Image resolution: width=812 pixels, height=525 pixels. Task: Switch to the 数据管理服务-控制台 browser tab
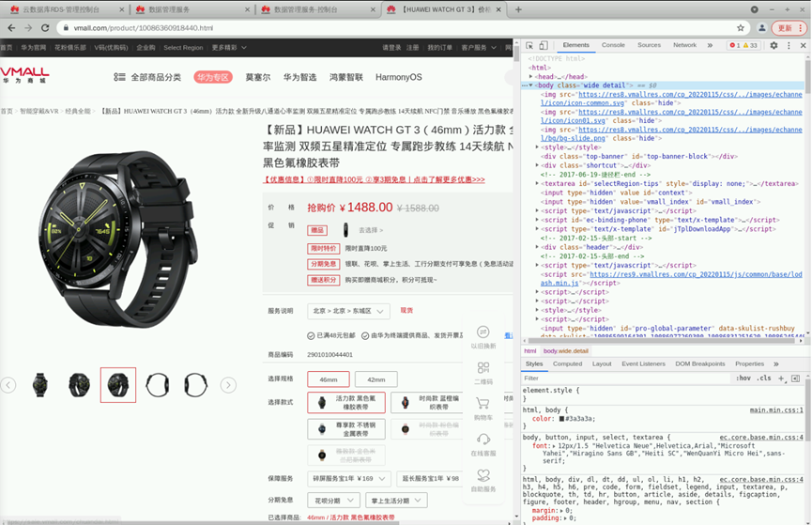317,9
